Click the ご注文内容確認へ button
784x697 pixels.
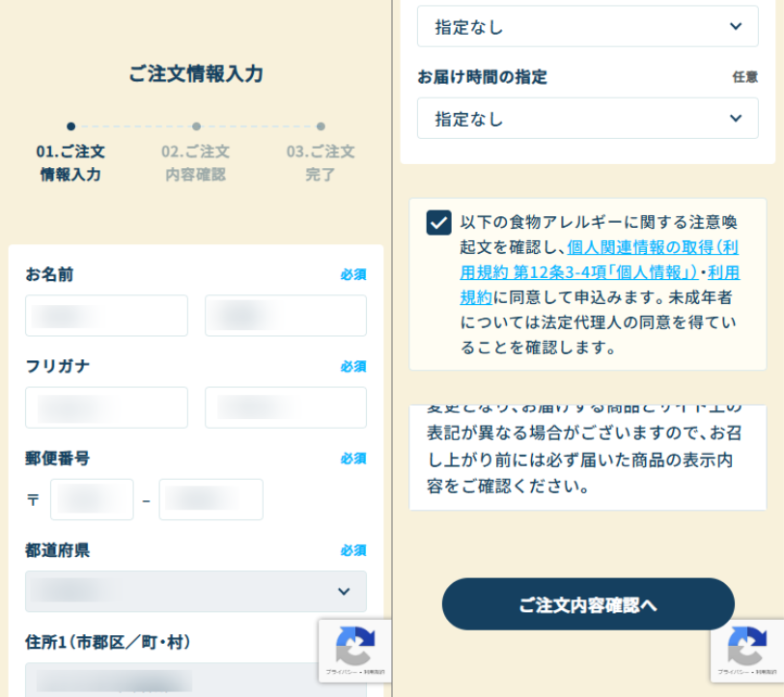tap(588, 604)
